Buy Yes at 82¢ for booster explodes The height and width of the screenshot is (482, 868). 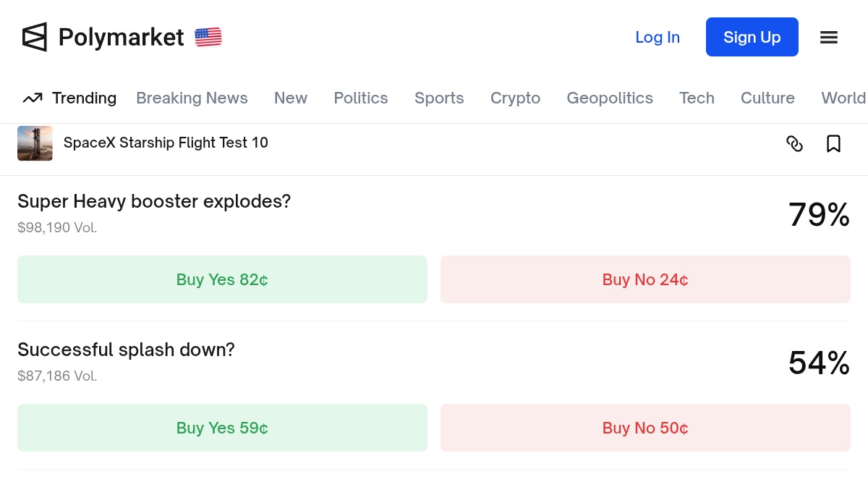tap(222, 279)
